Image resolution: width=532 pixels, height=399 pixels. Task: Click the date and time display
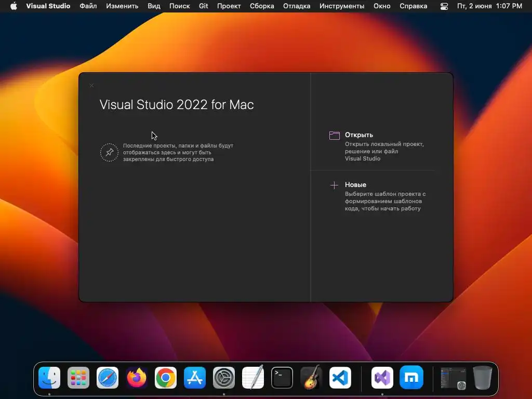(489, 6)
